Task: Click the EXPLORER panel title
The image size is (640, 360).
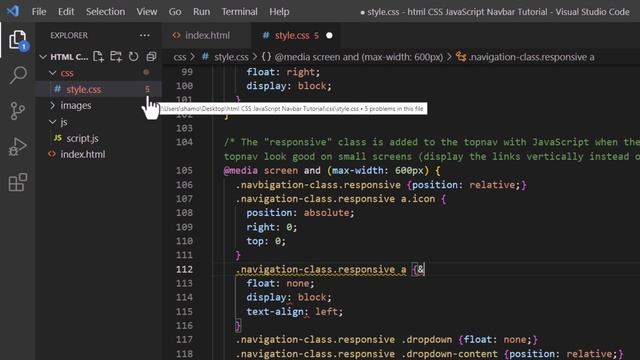Action: coord(69,36)
